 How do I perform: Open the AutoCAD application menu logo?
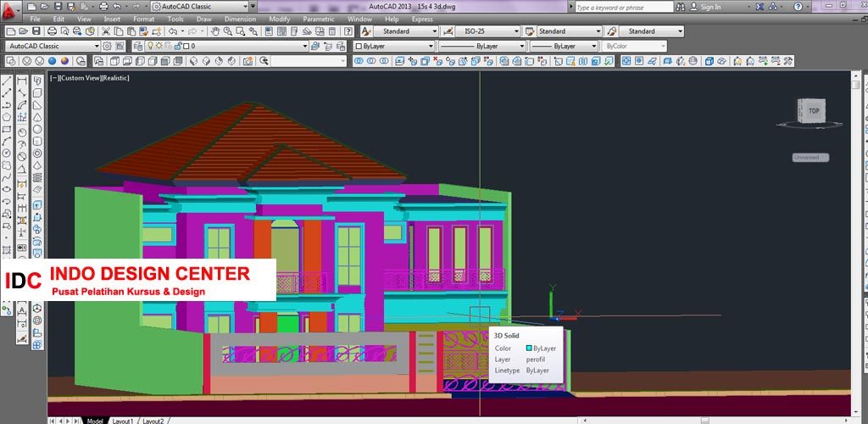click(x=10, y=10)
